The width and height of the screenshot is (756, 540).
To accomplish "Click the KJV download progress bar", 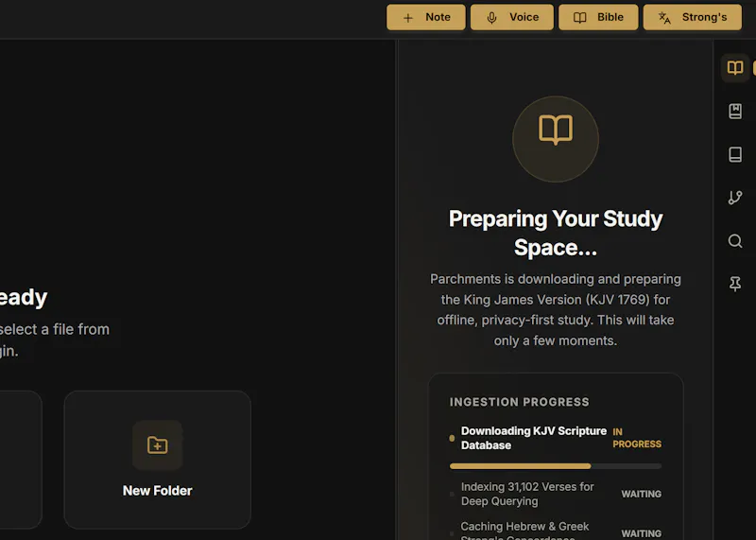I will click(x=556, y=466).
